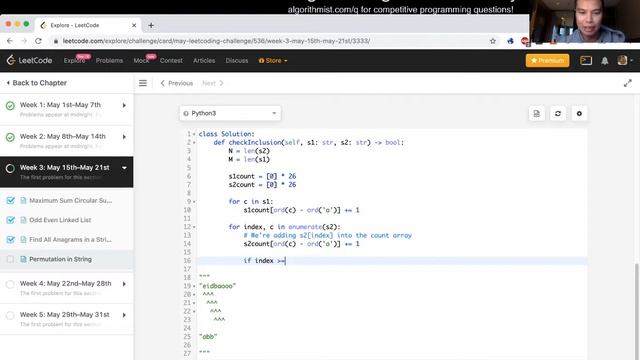Click the browser address bar

point(269,41)
